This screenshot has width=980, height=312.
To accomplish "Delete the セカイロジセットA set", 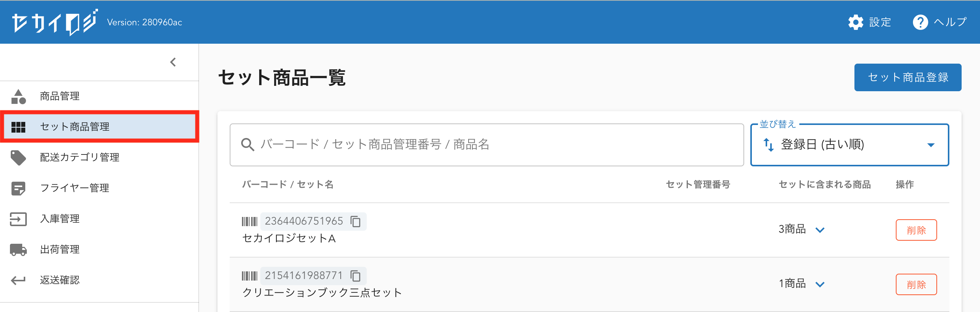I will click(x=916, y=230).
